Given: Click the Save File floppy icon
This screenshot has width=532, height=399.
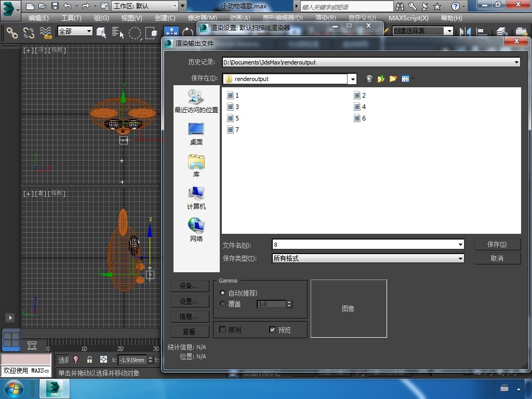Looking at the screenshot, I should tap(55, 6).
